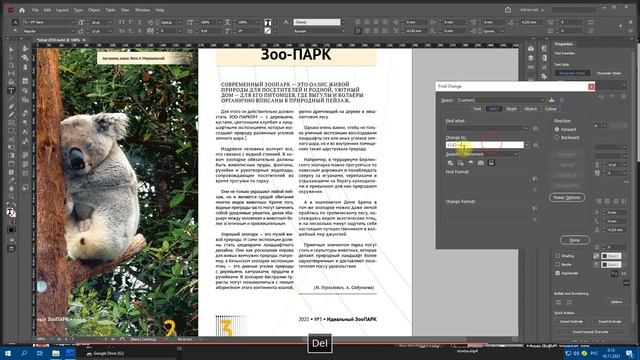
Task: Toggle Include Locked Layers search icon
Action: [450, 163]
